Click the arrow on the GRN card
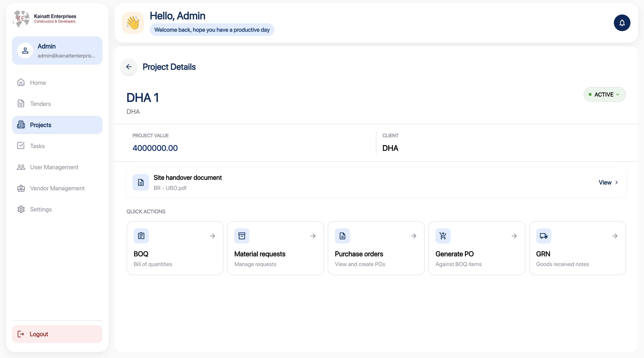644x358 pixels. 615,236
